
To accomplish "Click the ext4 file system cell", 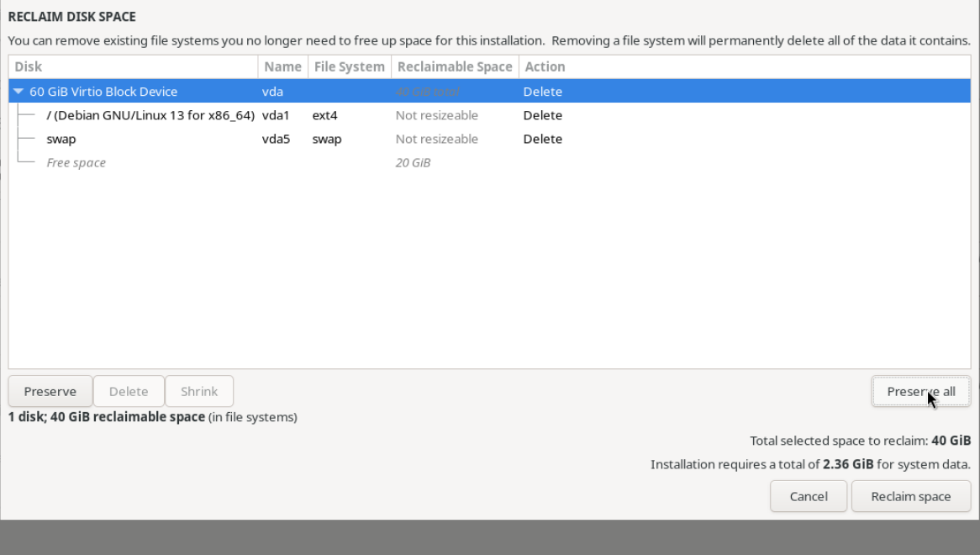I will [325, 115].
